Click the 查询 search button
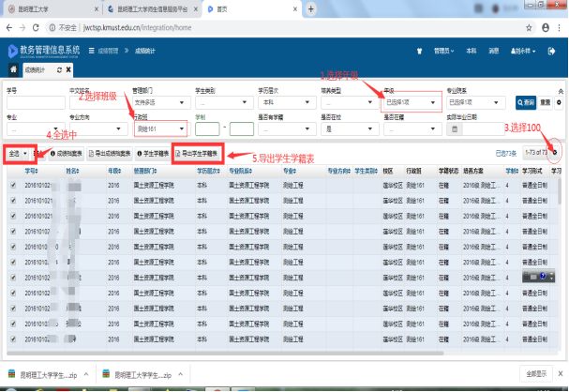The width and height of the screenshot is (569, 392). (526, 103)
